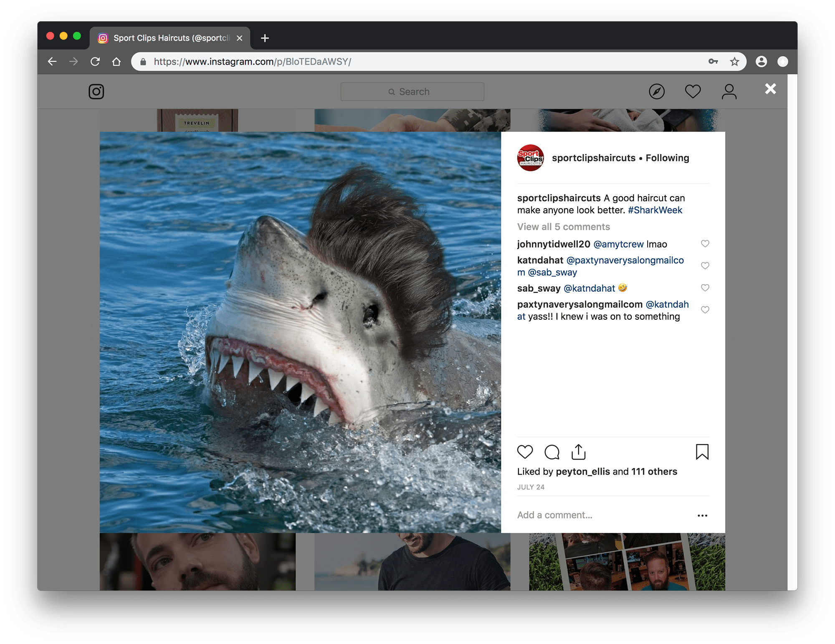Like sab_sway's comment

click(705, 288)
